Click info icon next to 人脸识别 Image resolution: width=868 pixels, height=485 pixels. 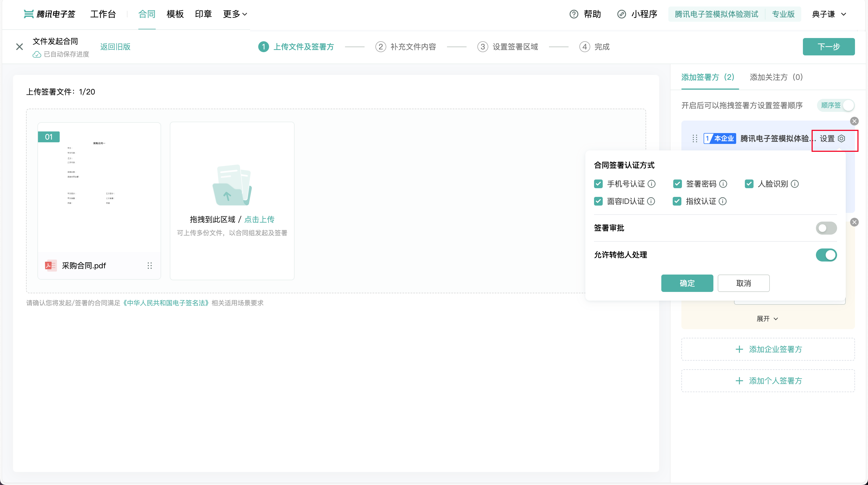pos(795,184)
